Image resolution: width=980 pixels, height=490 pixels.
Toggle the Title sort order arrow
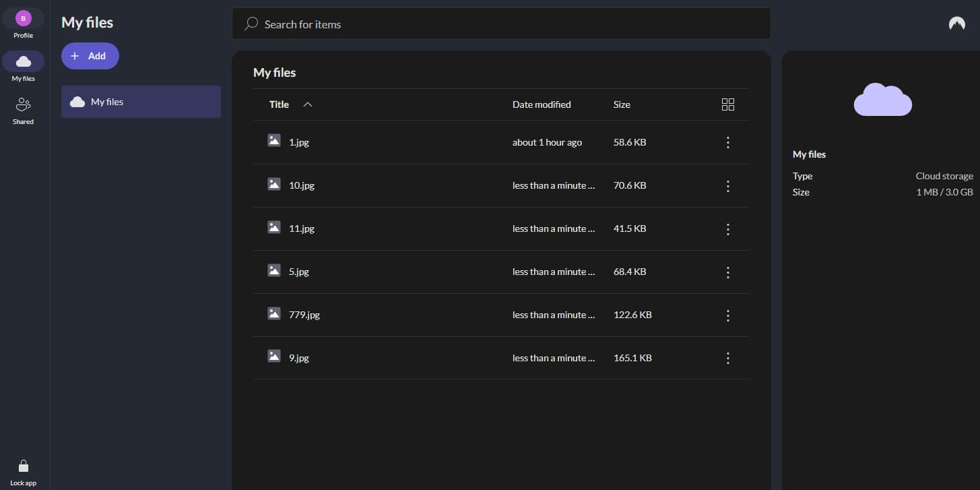pyautogui.click(x=308, y=104)
